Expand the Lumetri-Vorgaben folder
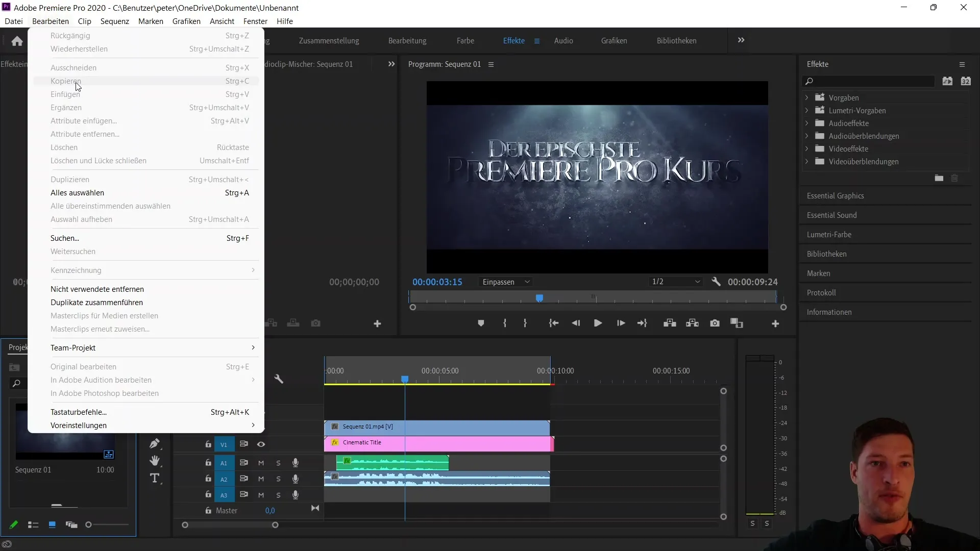Screen dimensions: 980x551 (806, 110)
